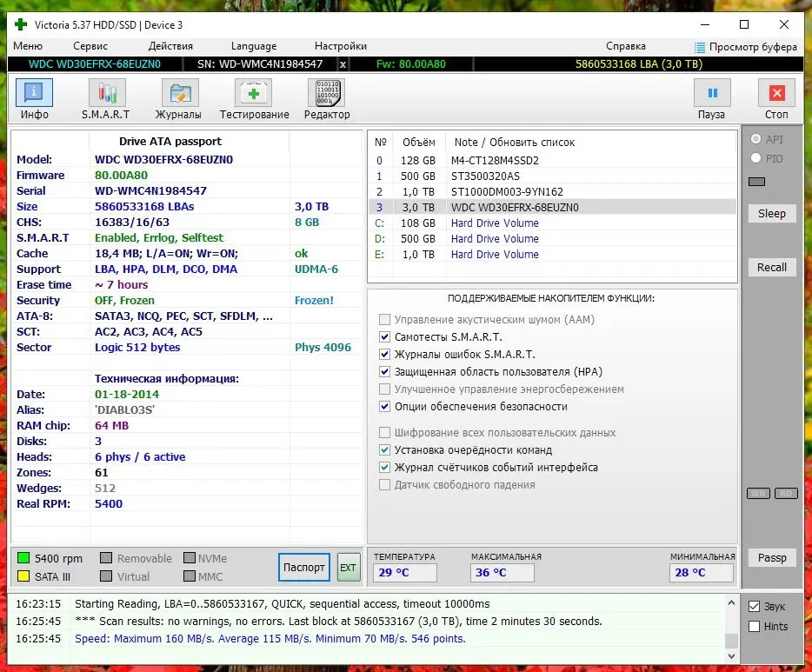Open the Сервис menu
Viewport: 812px width, 672px height.
[90, 46]
